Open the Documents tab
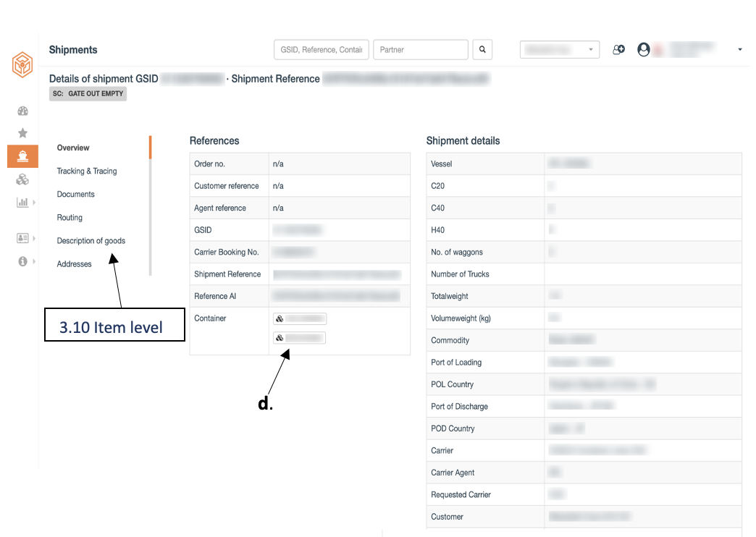The height and width of the screenshot is (537, 756). tap(76, 194)
